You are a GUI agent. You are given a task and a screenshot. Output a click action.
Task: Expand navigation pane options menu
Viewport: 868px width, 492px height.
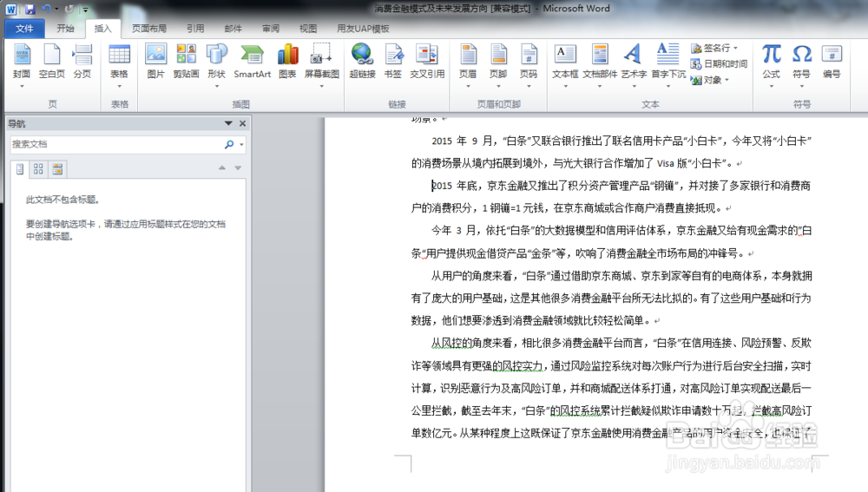tap(228, 123)
